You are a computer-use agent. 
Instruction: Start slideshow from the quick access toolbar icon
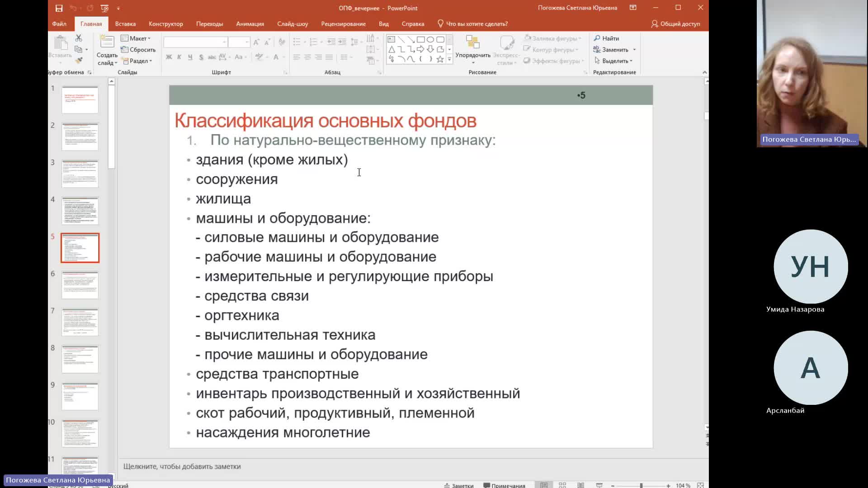coord(104,8)
